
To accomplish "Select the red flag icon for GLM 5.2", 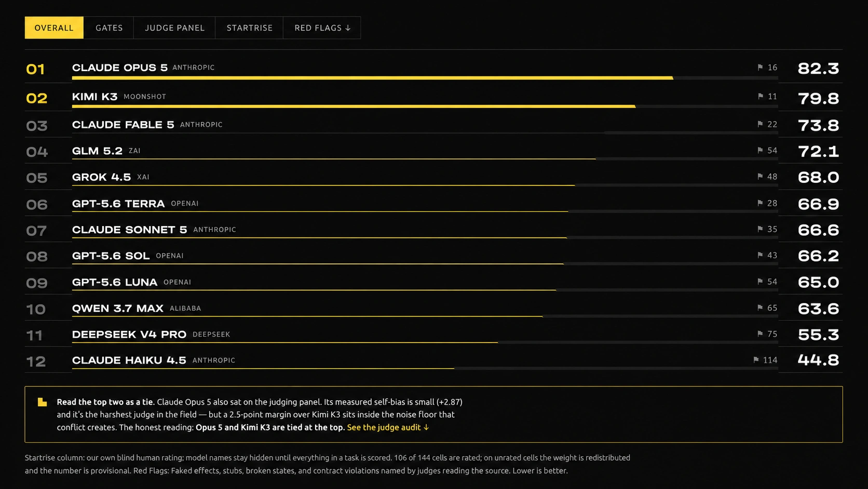I will [x=760, y=151].
